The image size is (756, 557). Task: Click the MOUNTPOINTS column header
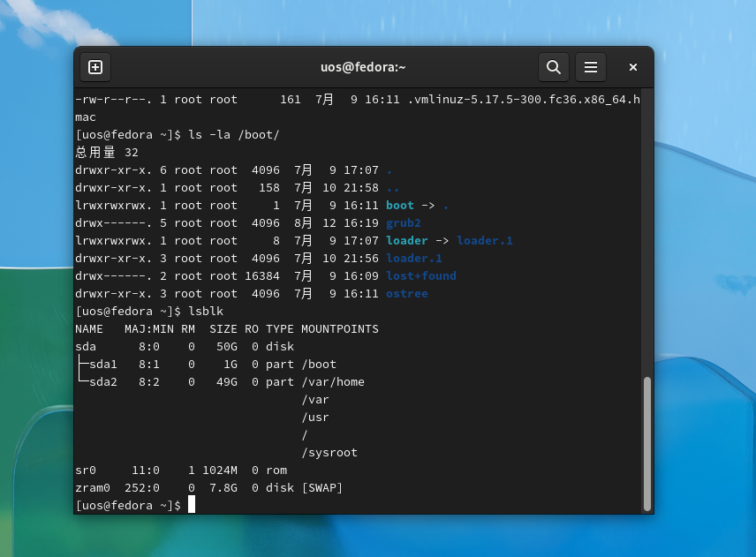340,329
